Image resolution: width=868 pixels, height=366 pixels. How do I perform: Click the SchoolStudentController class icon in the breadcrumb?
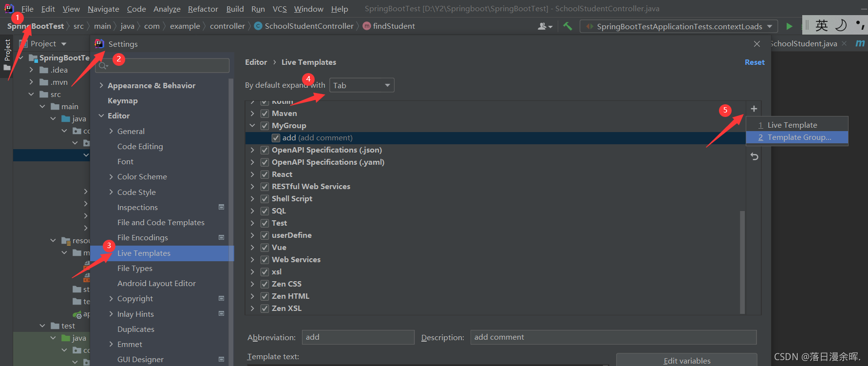coord(258,26)
